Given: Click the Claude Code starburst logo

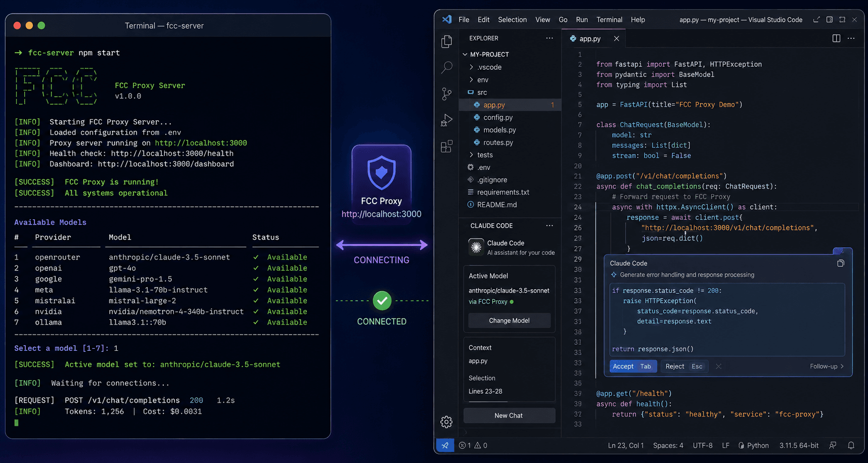Looking at the screenshot, I should click(x=476, y=247).
